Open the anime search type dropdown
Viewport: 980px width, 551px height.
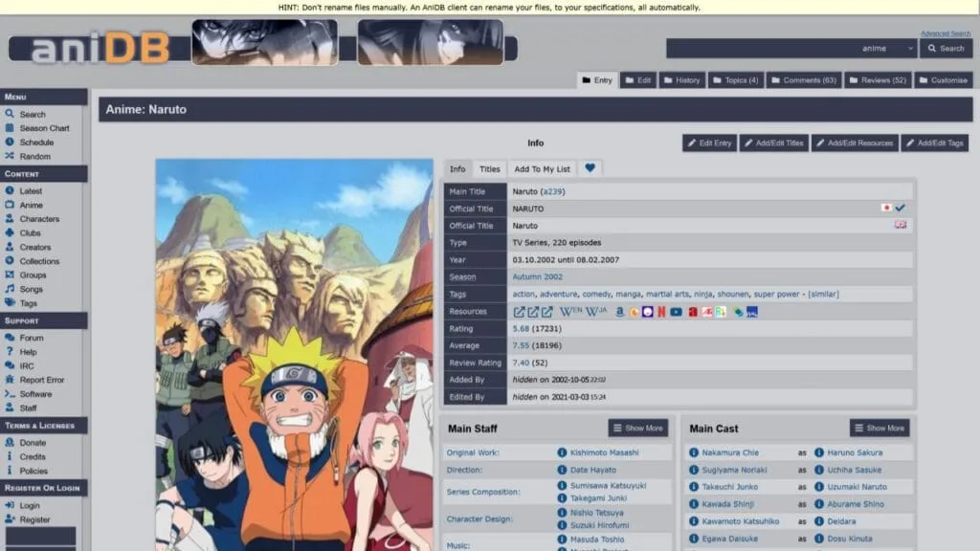(887, 48)
